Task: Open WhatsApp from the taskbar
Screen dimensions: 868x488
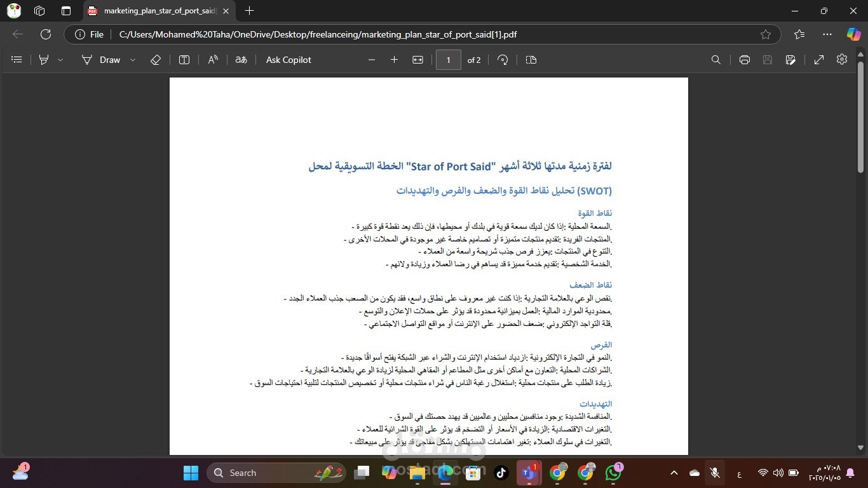Action: pos(613,473)
